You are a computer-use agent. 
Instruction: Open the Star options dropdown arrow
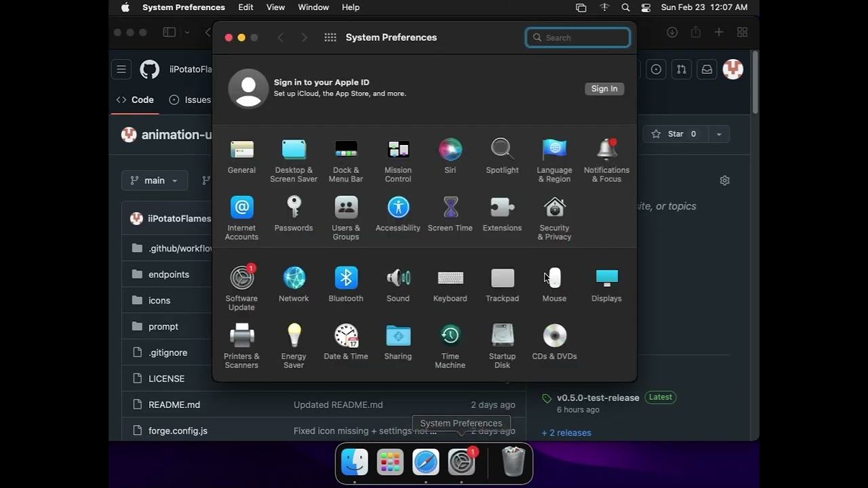point(719,134)
